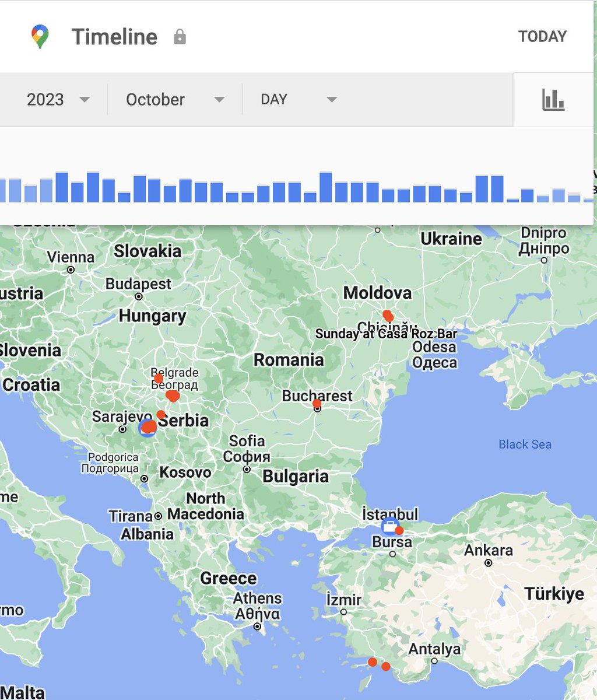Click the red dot next to Istanbul
597x700 pixels.
[x=399, y=530]
